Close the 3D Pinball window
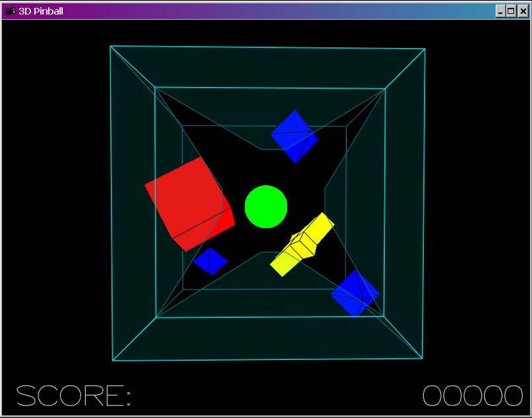This screenshot has width=532, height=418. 523,11
